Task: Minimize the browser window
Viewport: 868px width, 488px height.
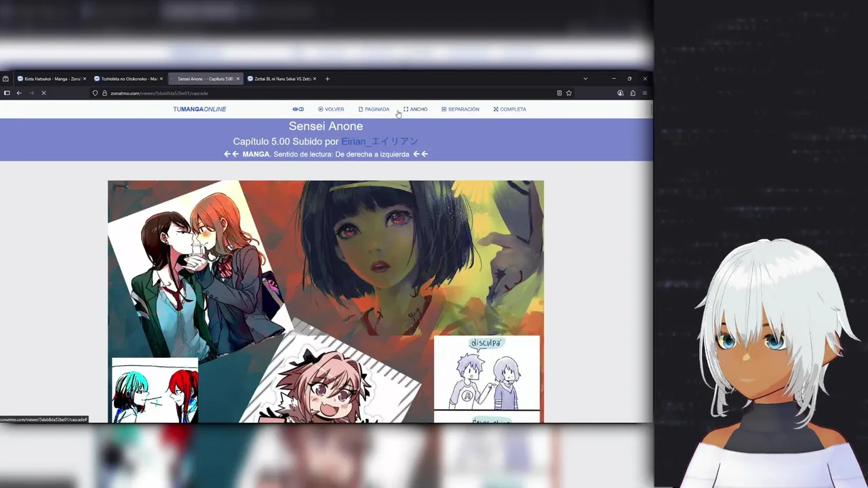Action: [614, 79]
